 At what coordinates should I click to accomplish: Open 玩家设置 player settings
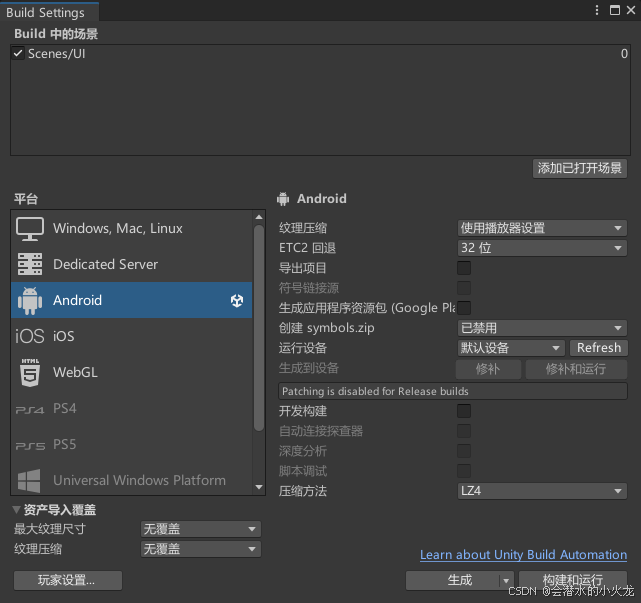tap(68, 581)
